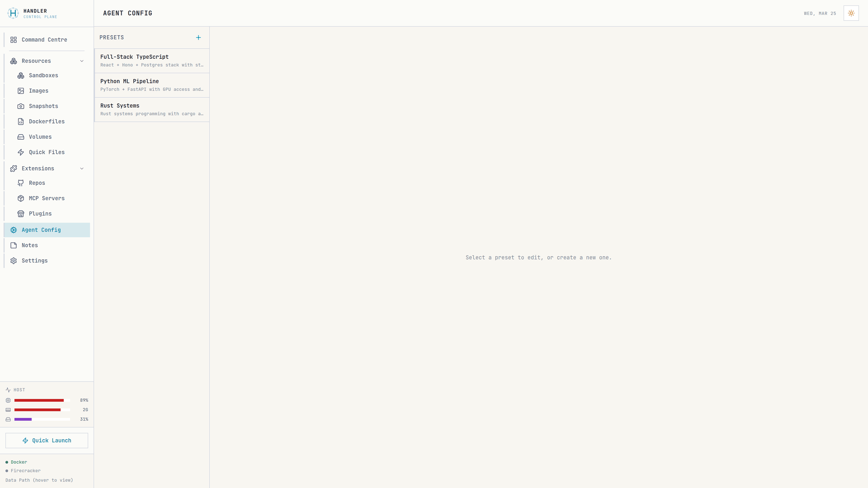Click the Quick Launch button
868x488 pixels.
coord(47,441)
